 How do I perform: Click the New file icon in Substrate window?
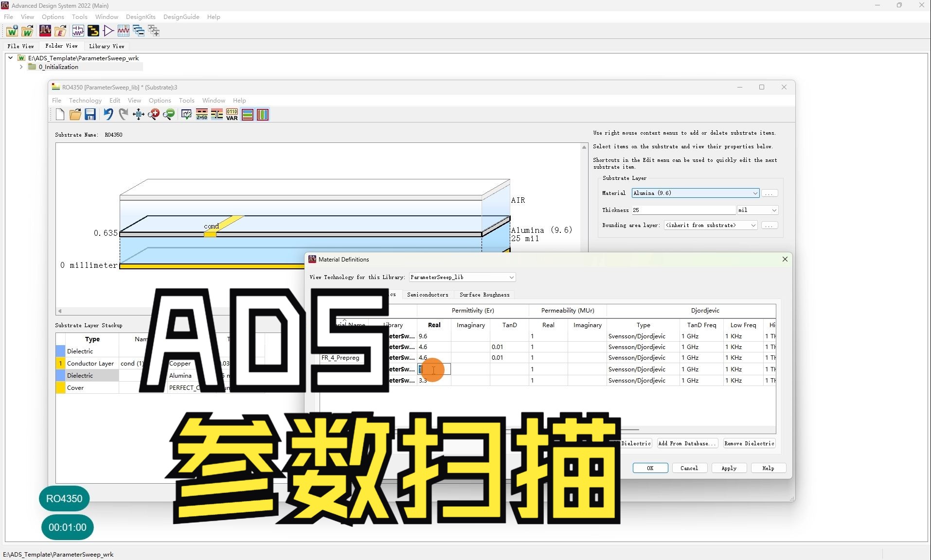60,114
